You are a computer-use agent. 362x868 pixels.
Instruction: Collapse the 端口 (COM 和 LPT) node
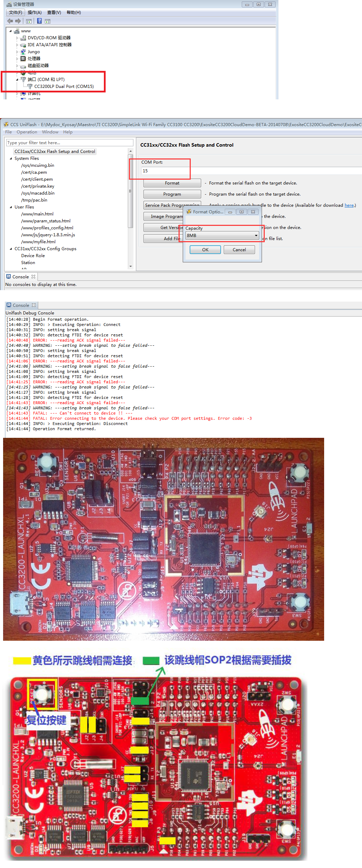tap(17, 80)
